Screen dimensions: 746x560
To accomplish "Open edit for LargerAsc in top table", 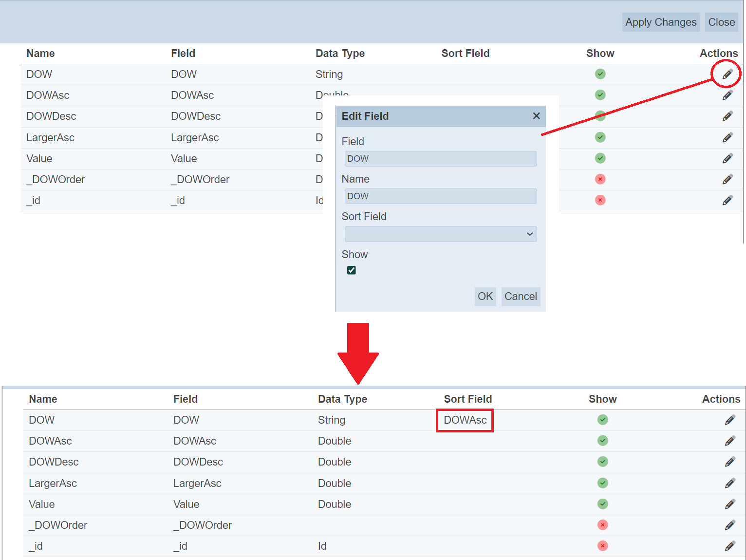I will pos(727,138).
